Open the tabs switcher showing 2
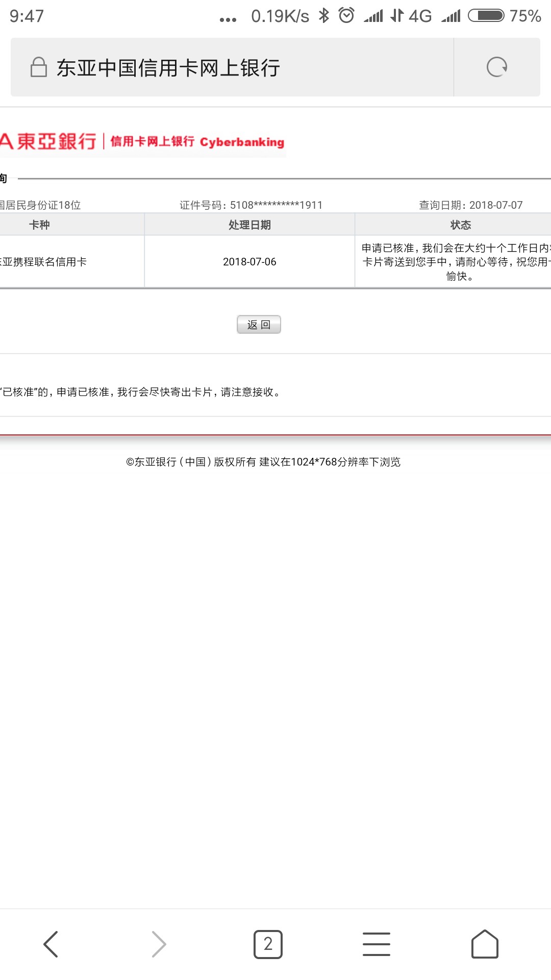This screenshot has height=980, width=551. coord(268,944)
